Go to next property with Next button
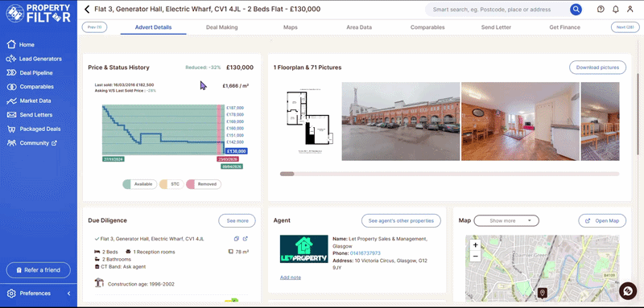The height and width of the screenshot is (308, 644). (x=625, y=27)
